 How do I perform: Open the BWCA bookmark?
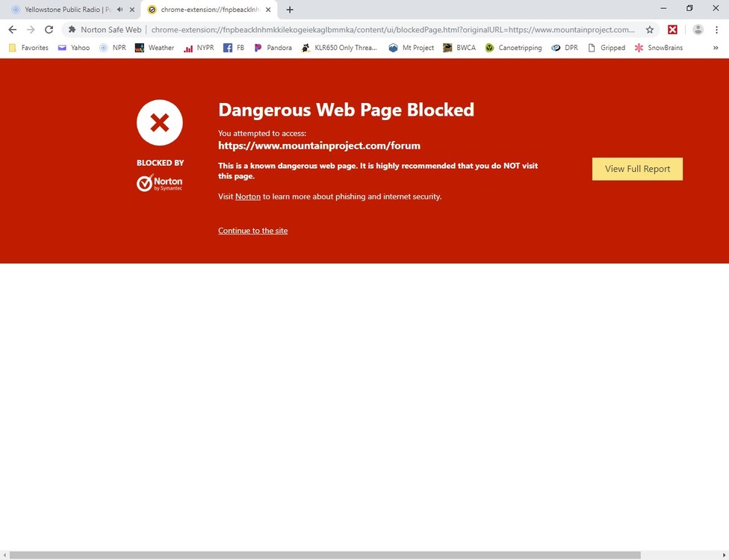459,47
